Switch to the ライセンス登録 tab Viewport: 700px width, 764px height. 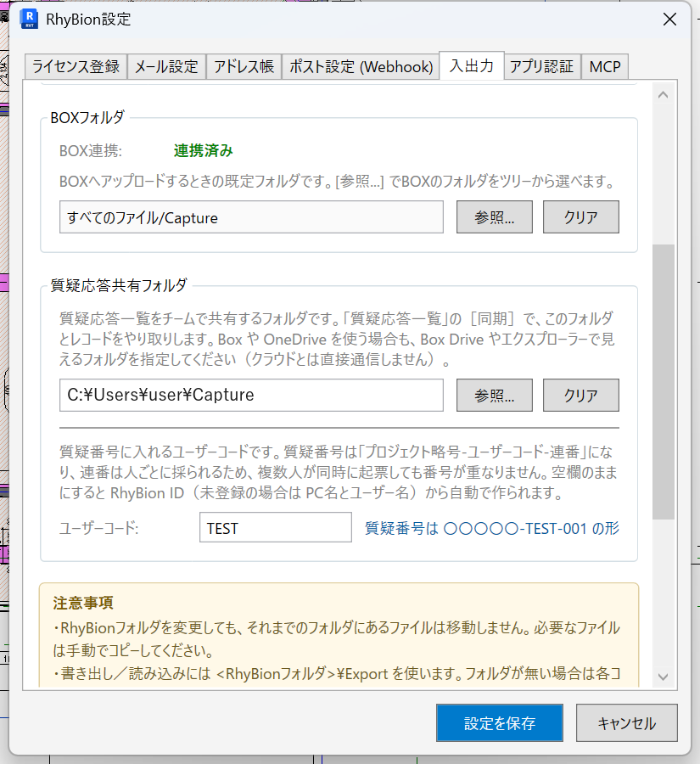click(76, 66)
